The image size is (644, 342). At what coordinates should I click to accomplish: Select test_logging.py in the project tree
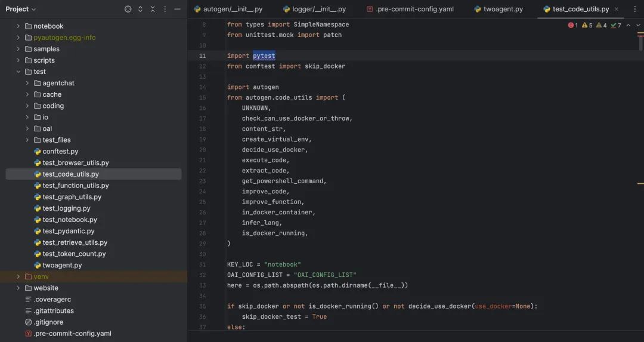66,208
